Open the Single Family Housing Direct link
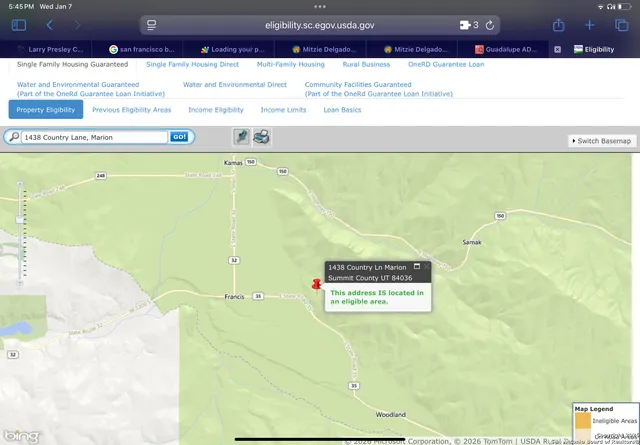This screenshot has width=640, height=445. click(x=192, y=64)
